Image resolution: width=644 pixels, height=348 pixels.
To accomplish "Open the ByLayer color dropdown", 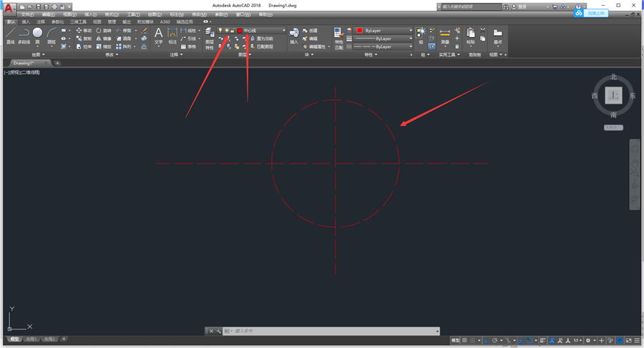I will pyautogui.click(x=384, y=30).
